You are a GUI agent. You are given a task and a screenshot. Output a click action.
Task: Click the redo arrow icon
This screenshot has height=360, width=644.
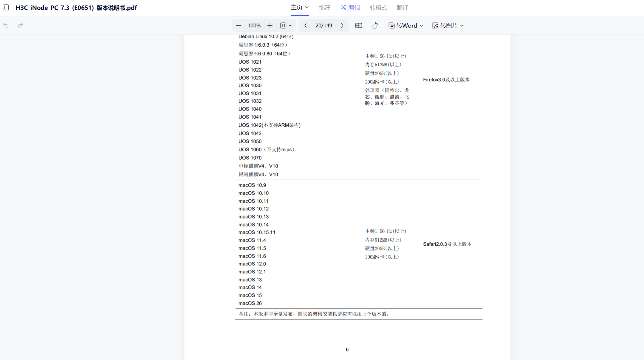[20, 25]
